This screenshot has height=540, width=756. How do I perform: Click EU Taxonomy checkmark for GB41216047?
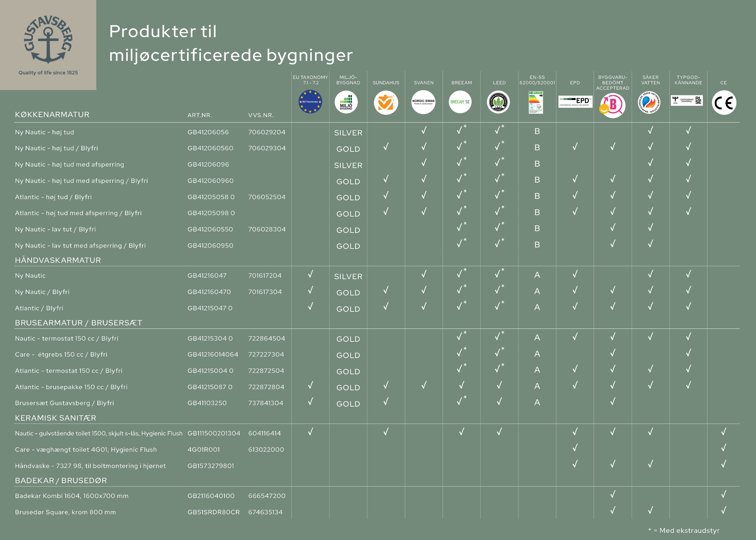[310, 274]
